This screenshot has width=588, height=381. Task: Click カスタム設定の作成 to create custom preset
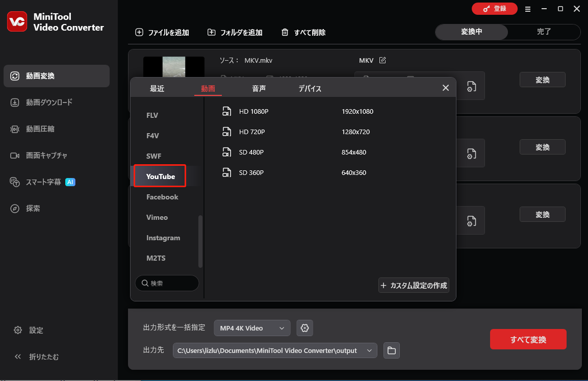tap(414, 285)
